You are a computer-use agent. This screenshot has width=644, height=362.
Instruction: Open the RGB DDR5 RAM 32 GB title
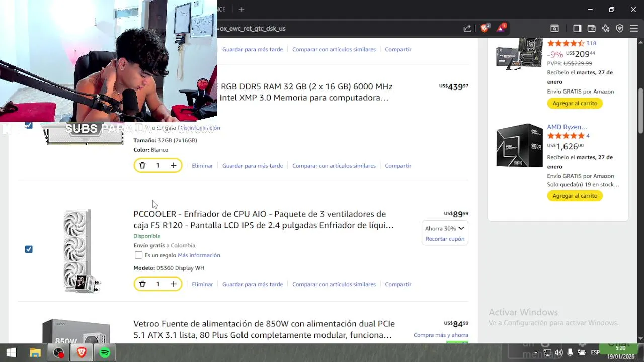[x=306, y=92]
